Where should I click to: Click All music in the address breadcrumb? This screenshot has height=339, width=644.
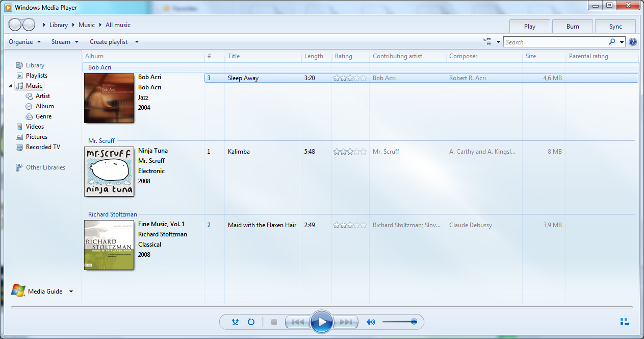click(x=118, y=25)
